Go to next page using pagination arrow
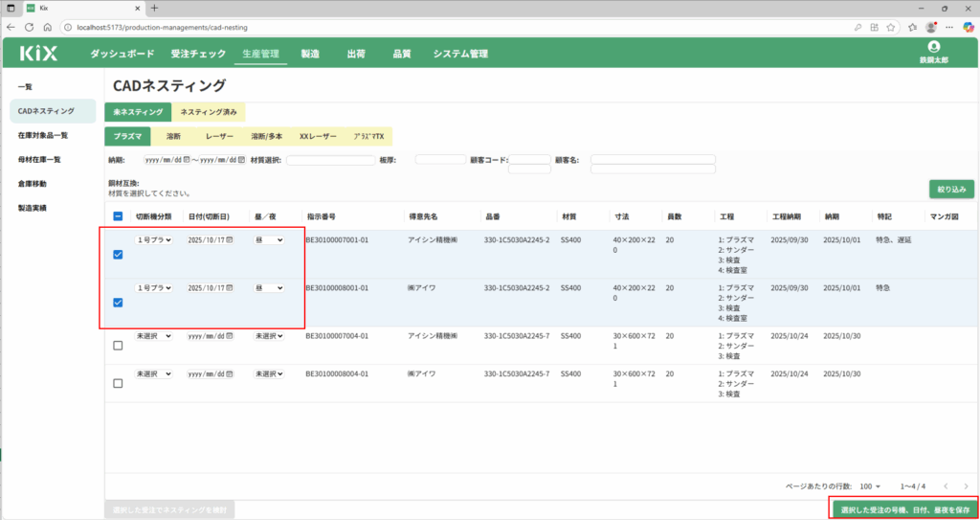Viewport: 980px width, 520px height. [966, 486]
